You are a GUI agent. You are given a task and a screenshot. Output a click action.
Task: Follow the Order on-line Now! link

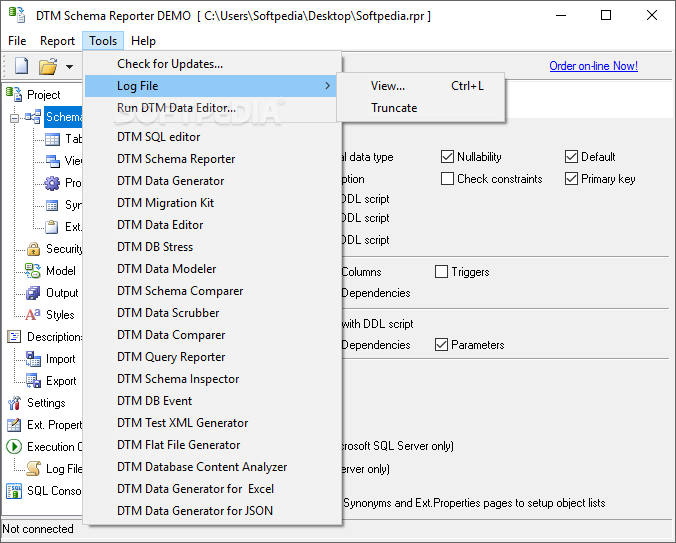[593, 66]
